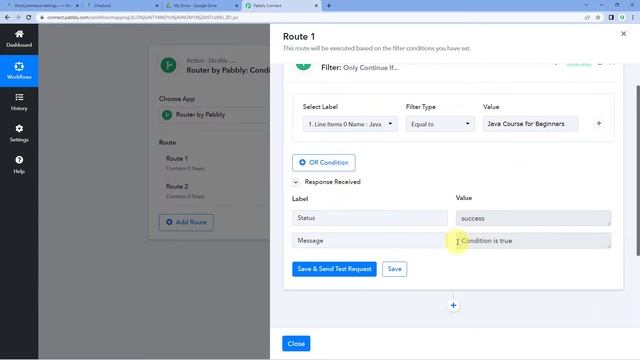The height and width of the screenshot is (360, 640).
Task: Open the Select Label dropdown
Action: point(350,124)
